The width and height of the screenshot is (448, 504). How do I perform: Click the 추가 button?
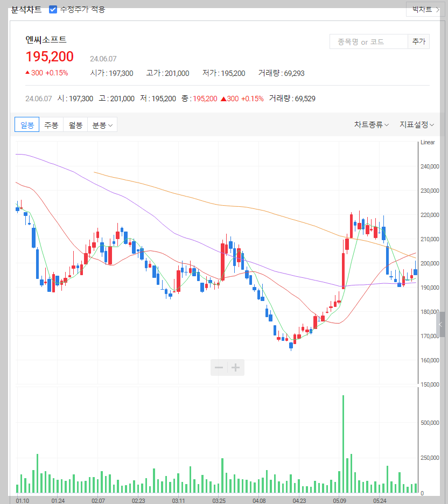pyautogui.click(x=419, y=42)
